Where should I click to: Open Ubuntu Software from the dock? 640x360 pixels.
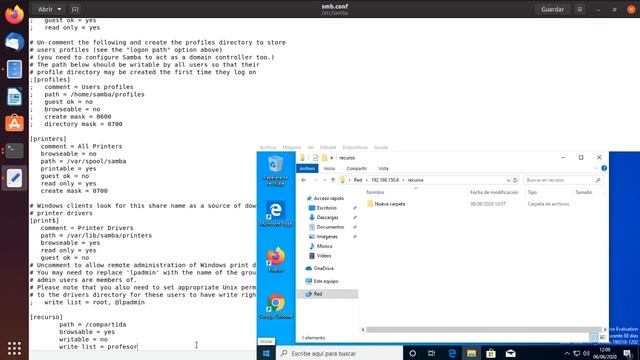[x=14, y=124]
